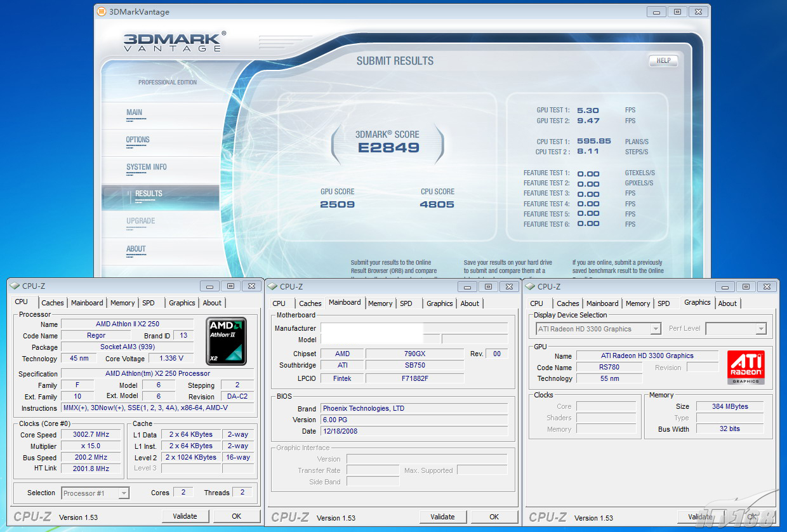
Task: Open About tab in right CPU-Z window
Action: tap(727, 303)
